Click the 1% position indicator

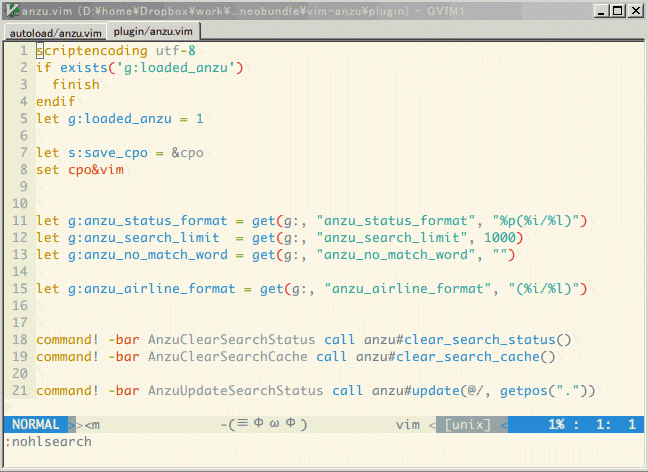[x=557, y=424]
